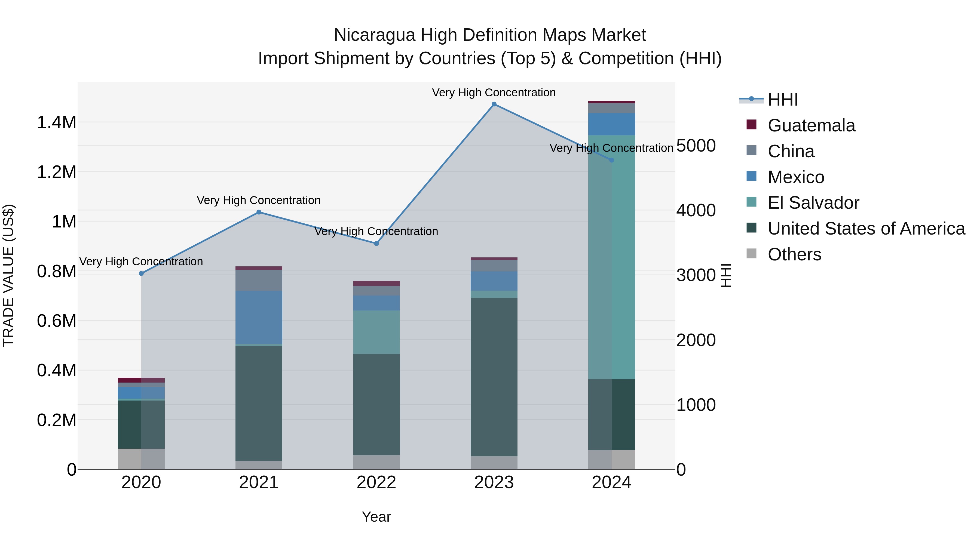Click the 0.6M left axis tick label
The image size is (980, 551).
[56, 321]
